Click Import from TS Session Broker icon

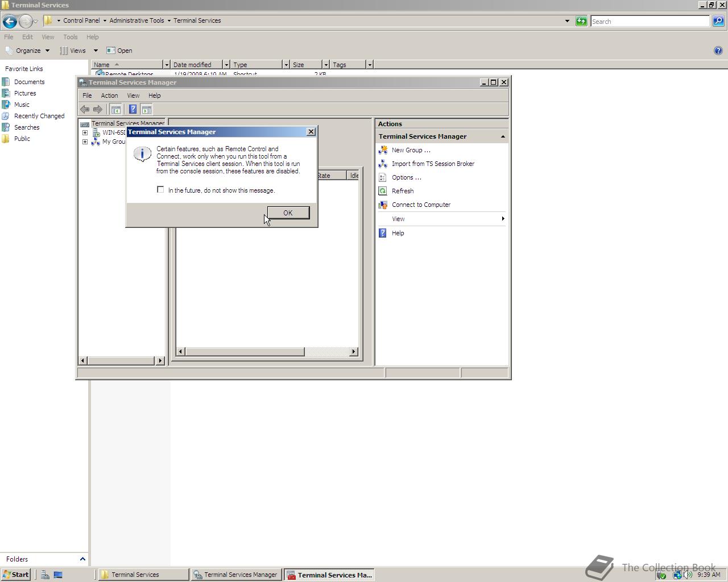(x=383, y=164)
